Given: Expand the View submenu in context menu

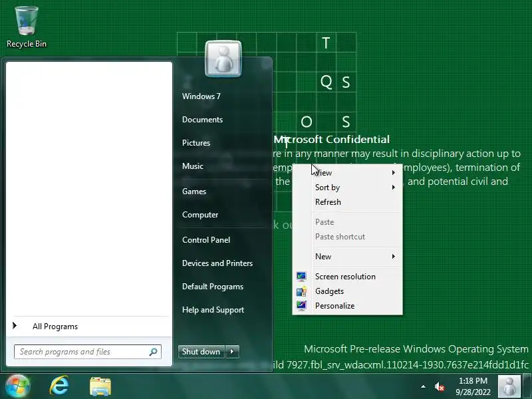Looking at the screenshot, I should coord(347,173).
